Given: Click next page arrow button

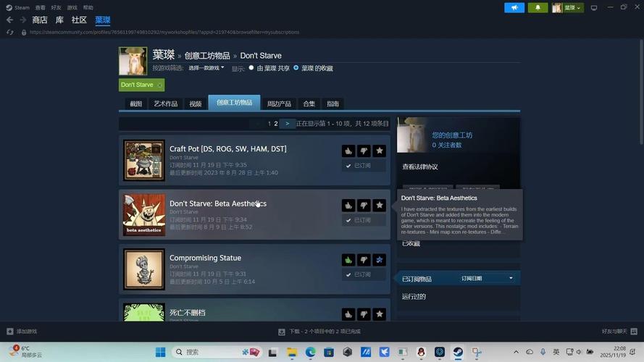Looking at the screenshot, I should point(288,124).
